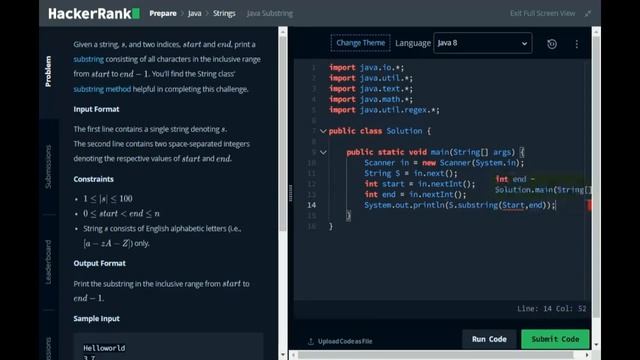Go to the Java breadcrumb
The width and height of the screenshot is (640, 360).
(x=195, y=13)
